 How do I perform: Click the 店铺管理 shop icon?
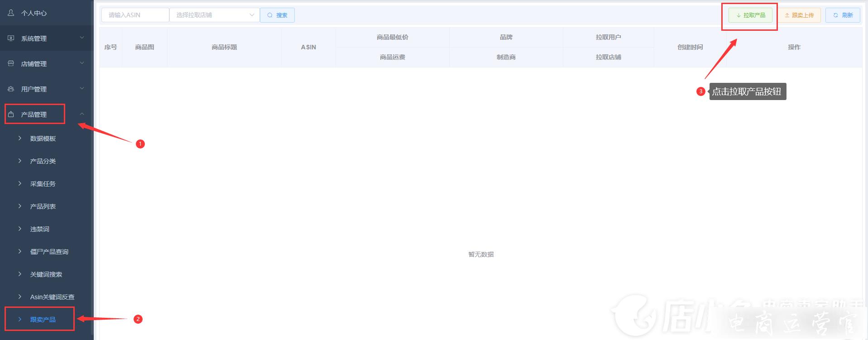[x=11, y=64]
